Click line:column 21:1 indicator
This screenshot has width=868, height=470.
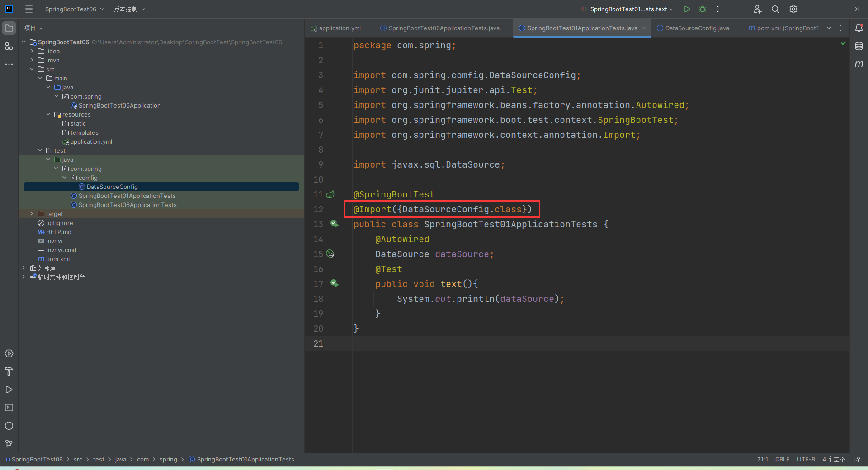762,460
